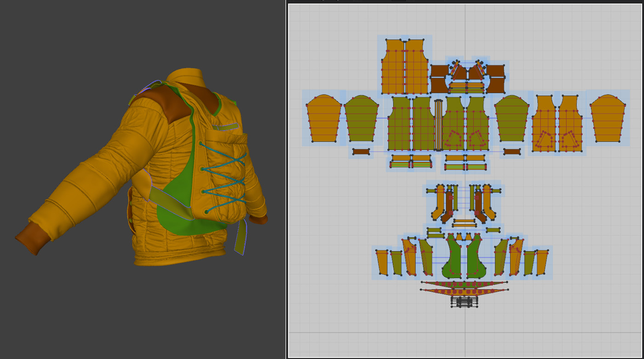Select the orange crescent piece with red dots
The image size is (644, 359).
point(465,291)
